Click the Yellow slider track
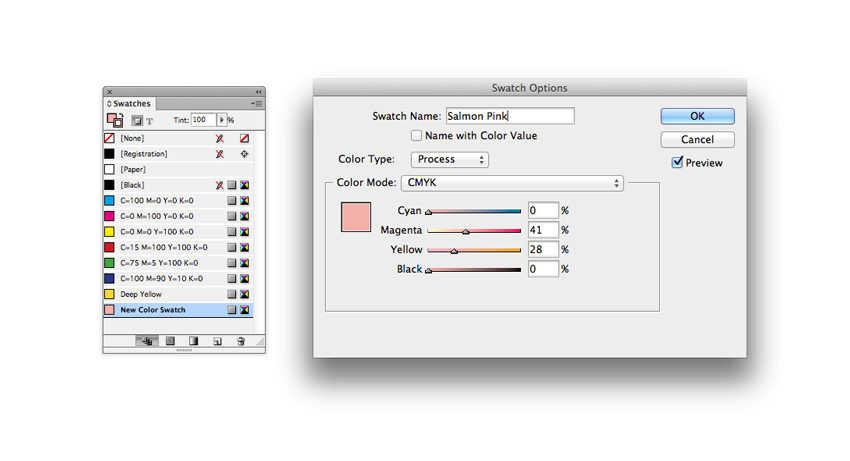 pyautogui.click(x=474, y=250)
